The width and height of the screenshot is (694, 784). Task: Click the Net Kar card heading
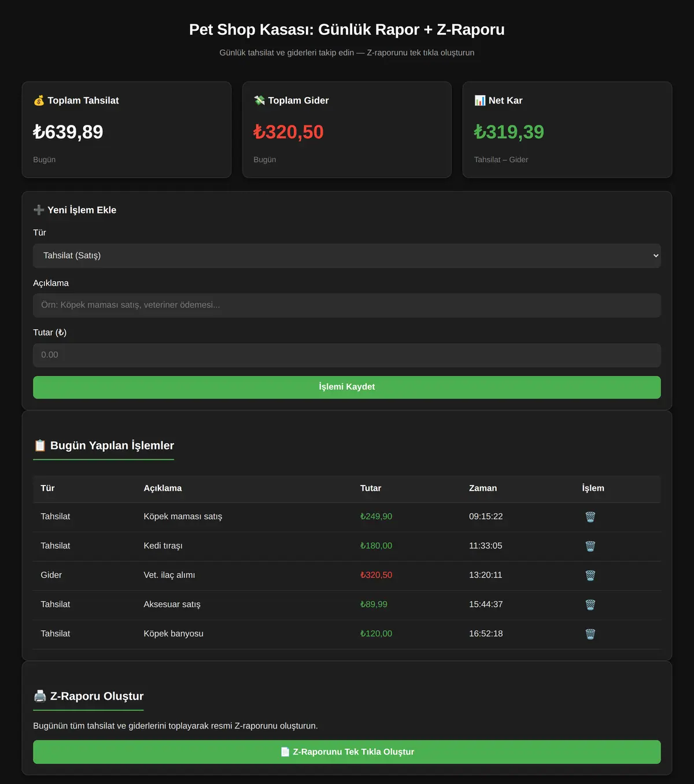(x=499, y=101)
